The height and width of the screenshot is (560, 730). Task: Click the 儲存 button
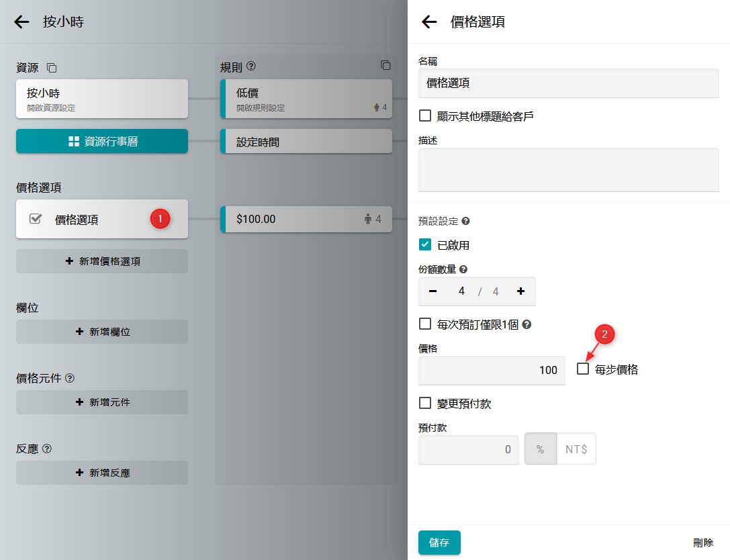coord(439,543)
